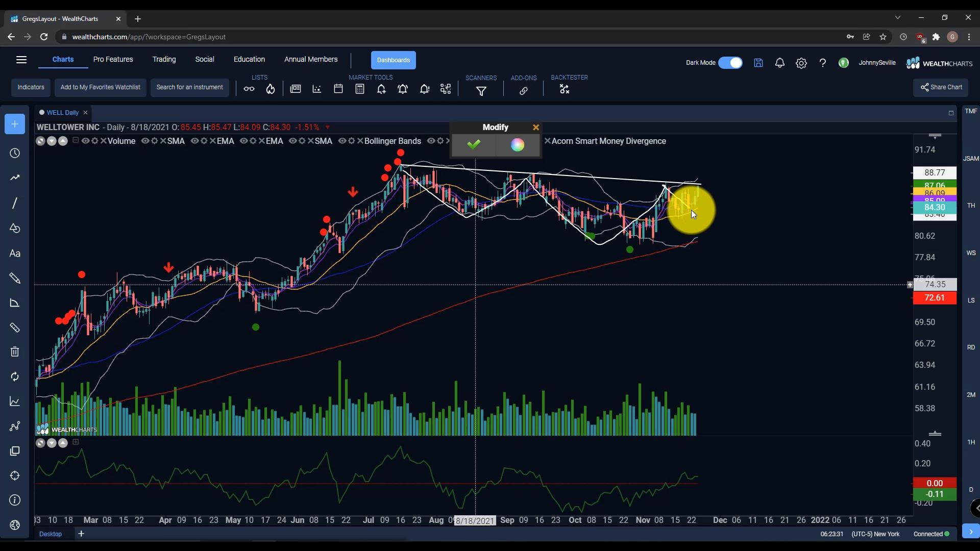This screenshot has height=551, width=980.
Task: Click the bell with exclamation icon
Action: pyautogui.click(x=425, y=89)
